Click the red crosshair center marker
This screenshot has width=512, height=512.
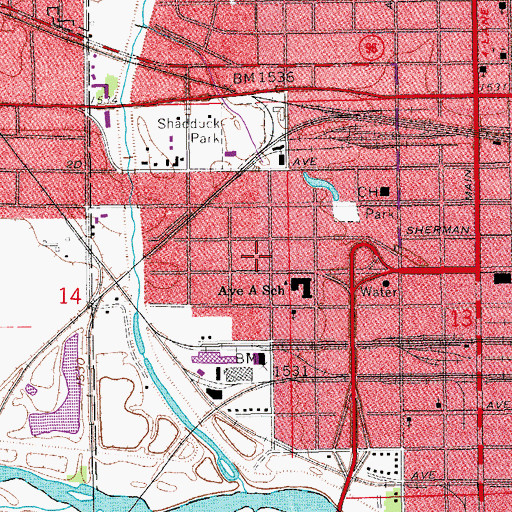click(x=256, y=256)
